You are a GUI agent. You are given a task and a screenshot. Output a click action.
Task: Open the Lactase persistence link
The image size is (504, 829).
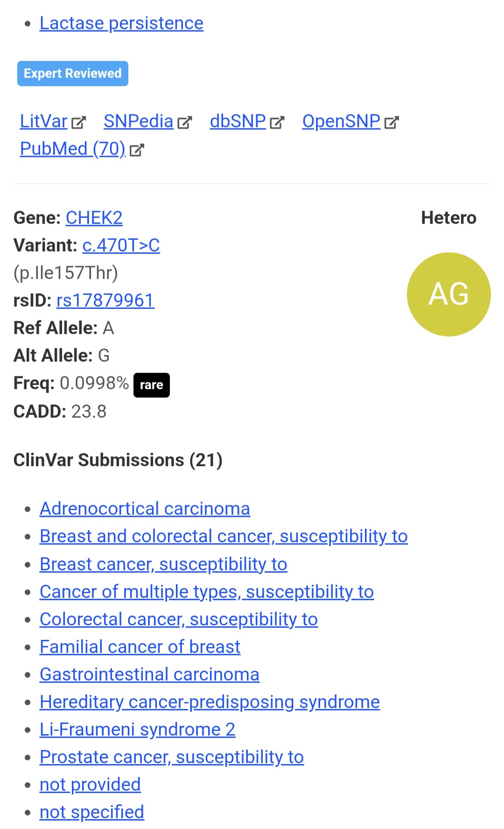tap(121, 23)
